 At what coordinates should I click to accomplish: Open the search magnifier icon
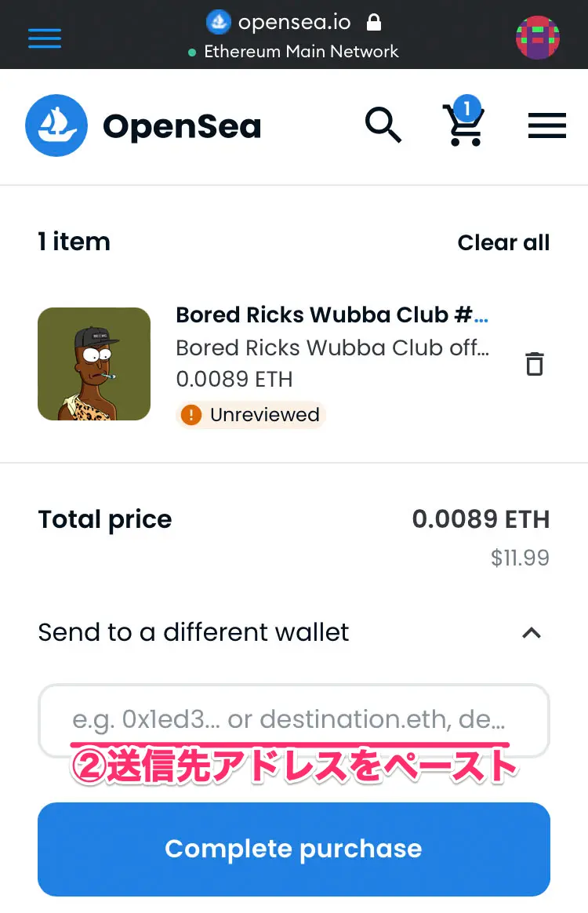coord(383,125)
